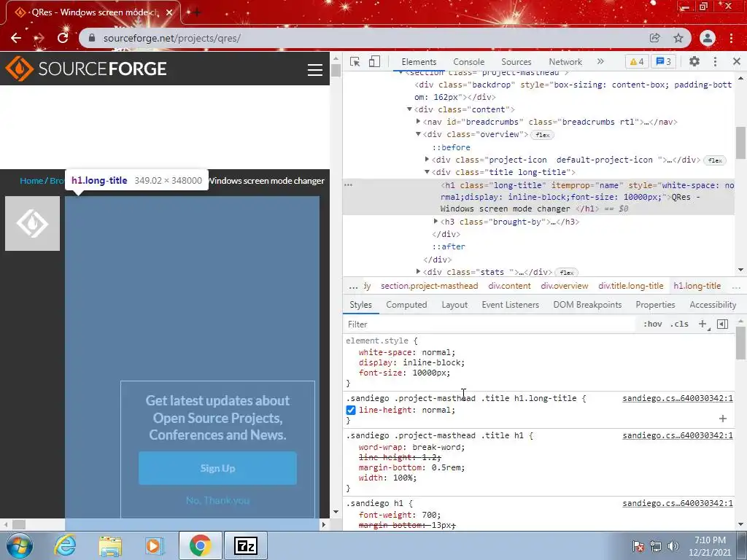Click the address bar URL

pyautogui.click(x=172, y=38)
